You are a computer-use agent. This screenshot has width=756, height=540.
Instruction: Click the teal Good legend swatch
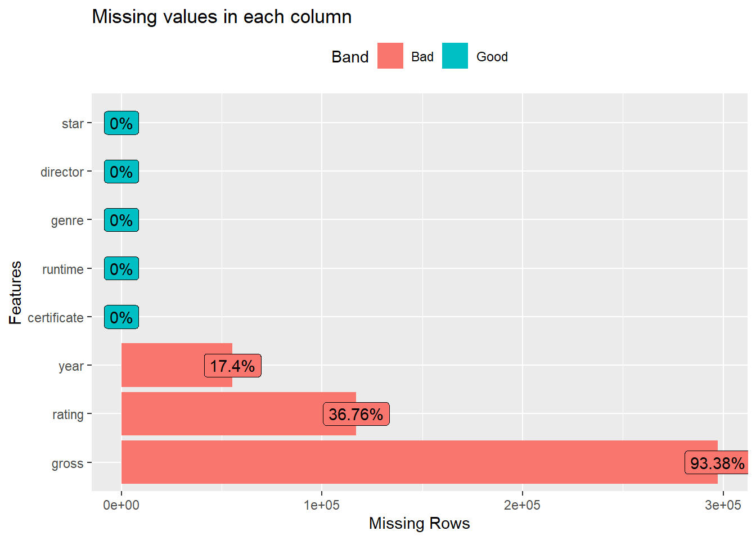pyautogui.click(x=454, y=56)
